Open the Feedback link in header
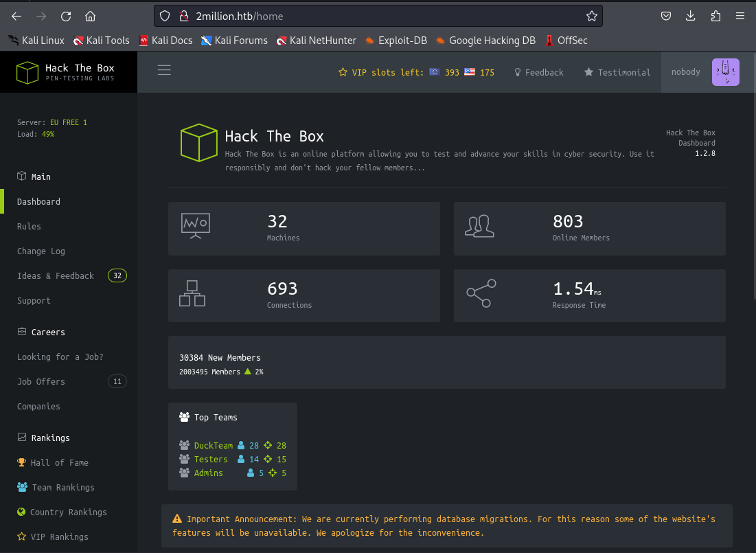 539,72
